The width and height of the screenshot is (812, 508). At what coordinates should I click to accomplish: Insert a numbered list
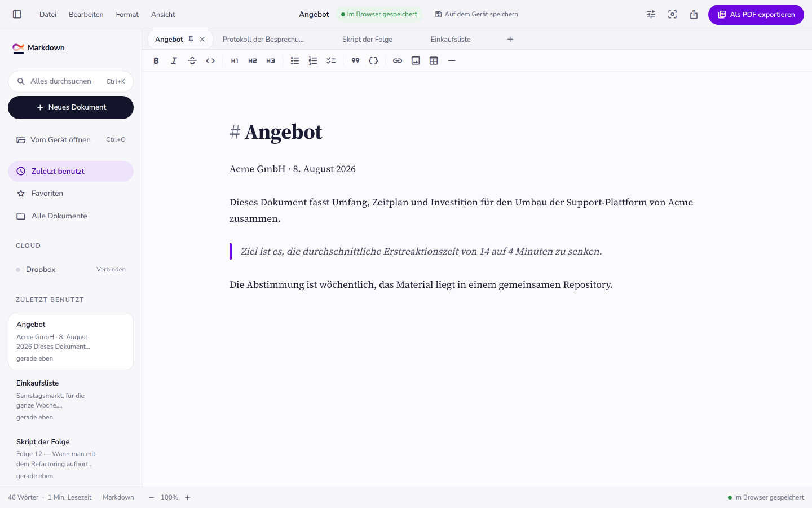tap(313, 61)
